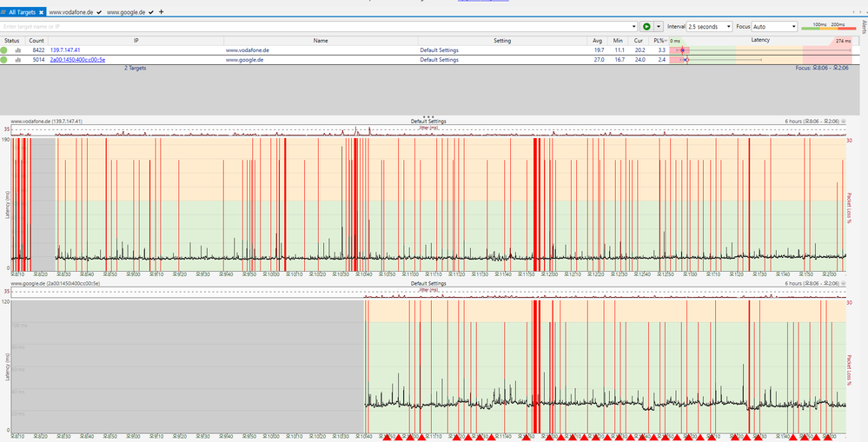Click vodafone average value 19.7

click(599, 50)
